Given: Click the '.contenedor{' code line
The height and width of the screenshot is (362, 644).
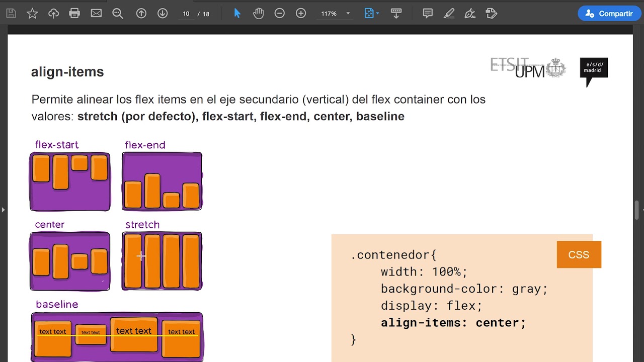Looking at the screenshot, I should point(393,254).
